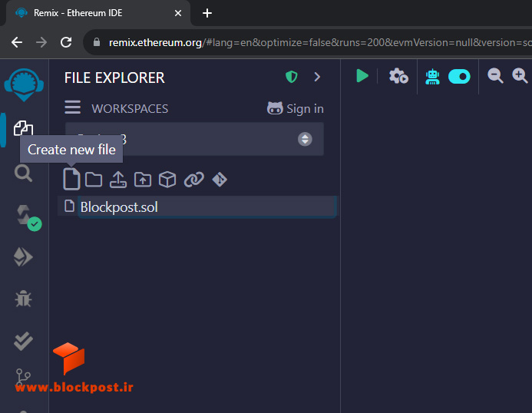Screen dimensions: 532x413
Task: Open the workspace selection dropdown
Action: (x=194, y=139)
